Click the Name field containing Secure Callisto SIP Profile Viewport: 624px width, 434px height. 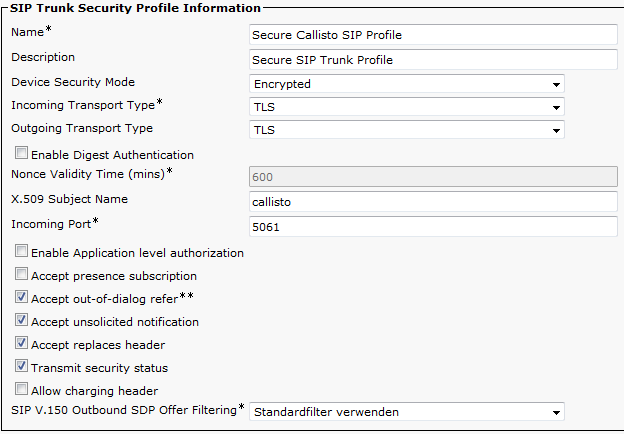click(x=433, y=35)
